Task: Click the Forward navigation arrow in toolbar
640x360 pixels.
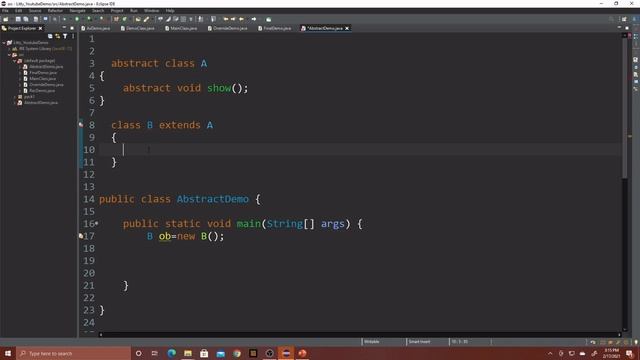Action: tap(254, 19)
